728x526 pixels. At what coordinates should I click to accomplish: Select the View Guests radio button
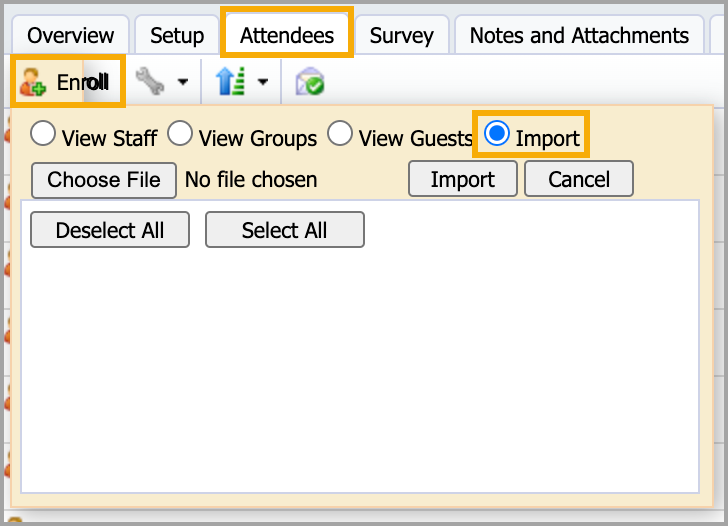340,134
